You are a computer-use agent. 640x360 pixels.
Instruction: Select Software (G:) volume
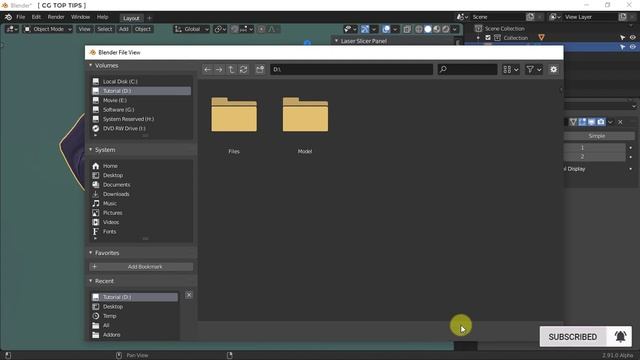141,110
